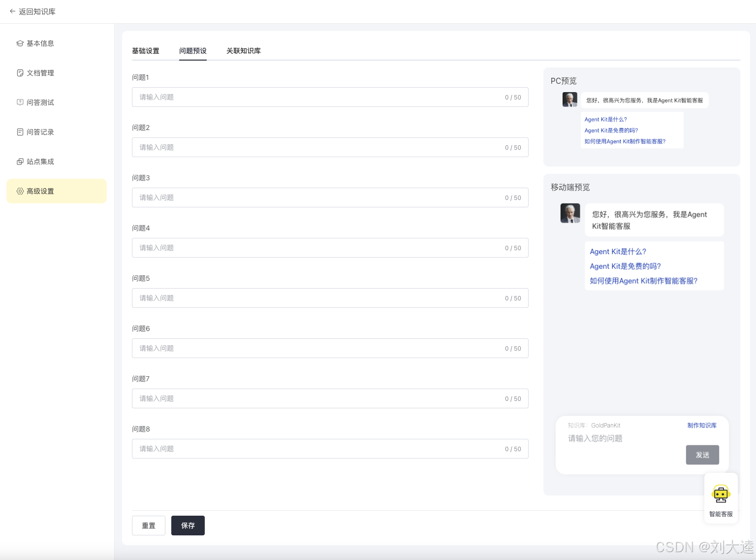The height and width of the screenshot is (560, 756).
Task: Click mobile preview link 如何使用Agent Kit制作智能客服?
Action: click(644, 281)
